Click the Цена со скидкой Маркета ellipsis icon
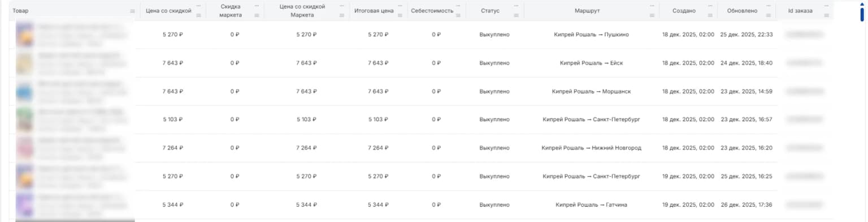 (341, 6)
